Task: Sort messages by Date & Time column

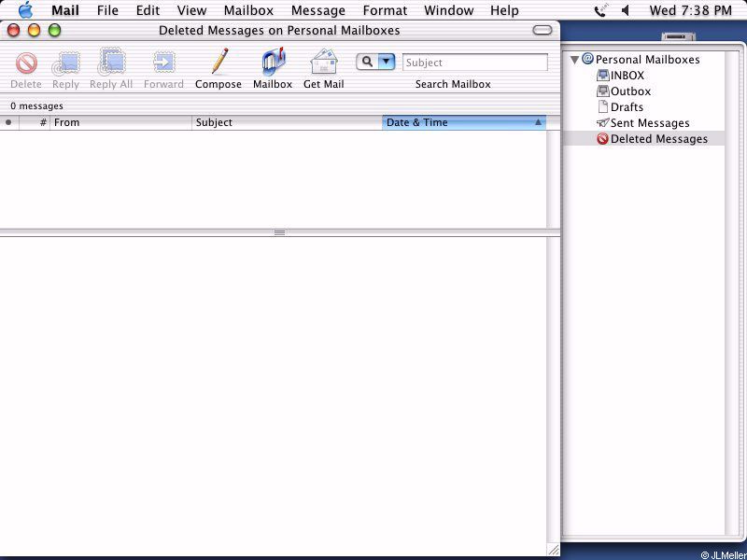Action: click(x=464, y=122)
